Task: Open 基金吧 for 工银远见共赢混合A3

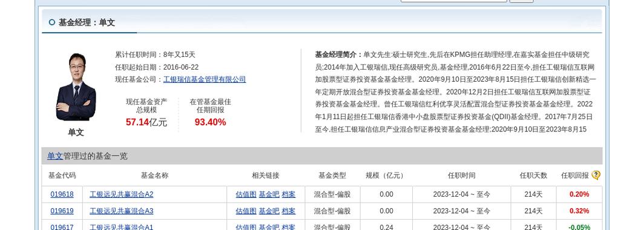Action: [269, 211]
